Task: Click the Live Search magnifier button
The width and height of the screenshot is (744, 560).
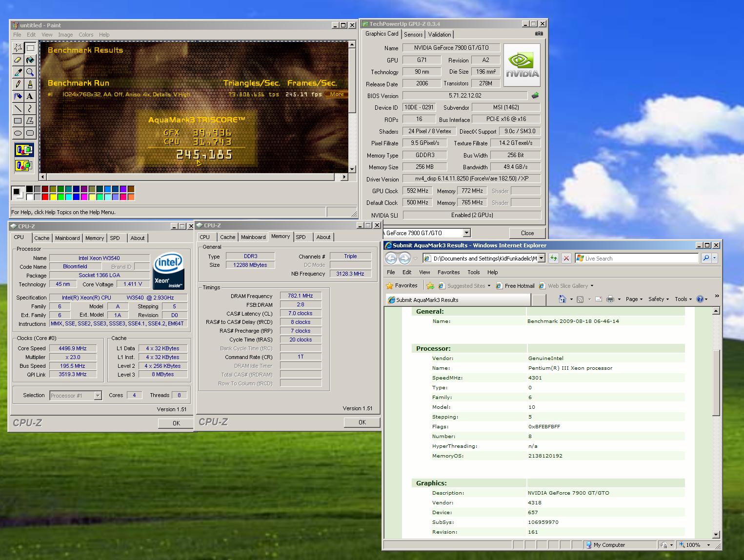Action: tap(706, 258)
